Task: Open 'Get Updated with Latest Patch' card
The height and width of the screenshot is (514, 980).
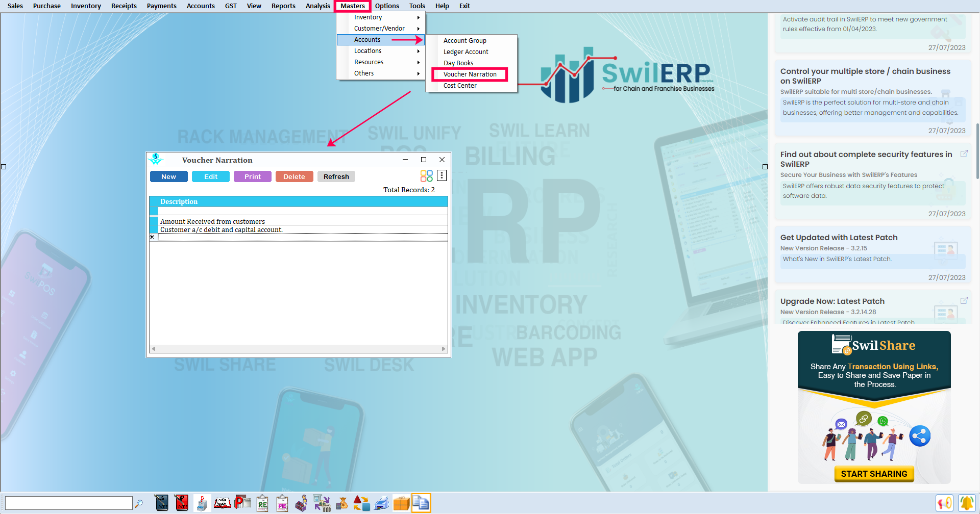Action: [x=872, y=254]
